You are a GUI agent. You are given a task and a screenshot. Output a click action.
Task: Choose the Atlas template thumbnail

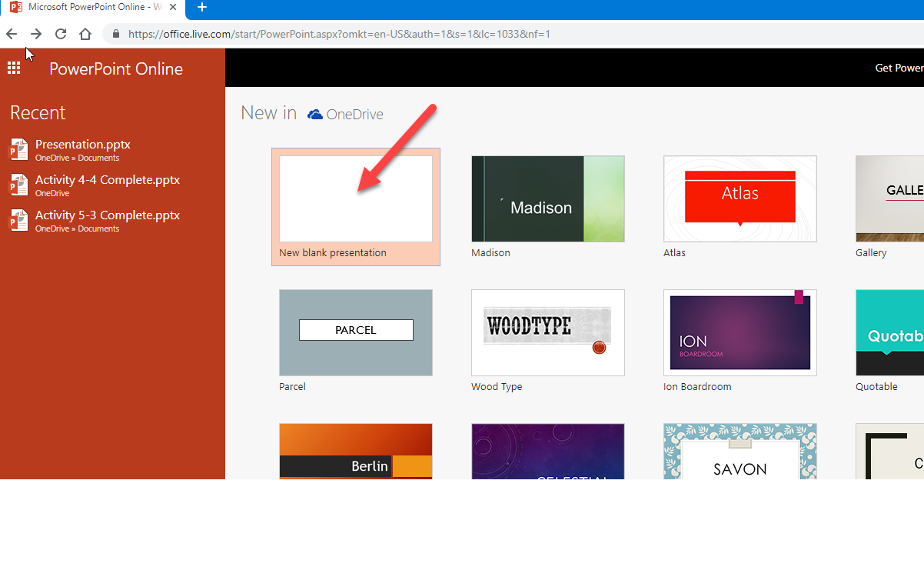pos(740,198)
